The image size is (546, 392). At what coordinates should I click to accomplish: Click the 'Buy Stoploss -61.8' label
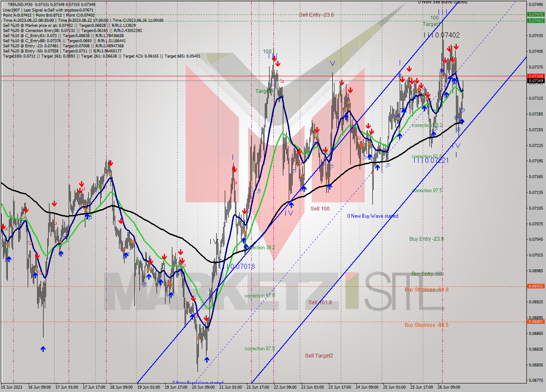[427, 289]
